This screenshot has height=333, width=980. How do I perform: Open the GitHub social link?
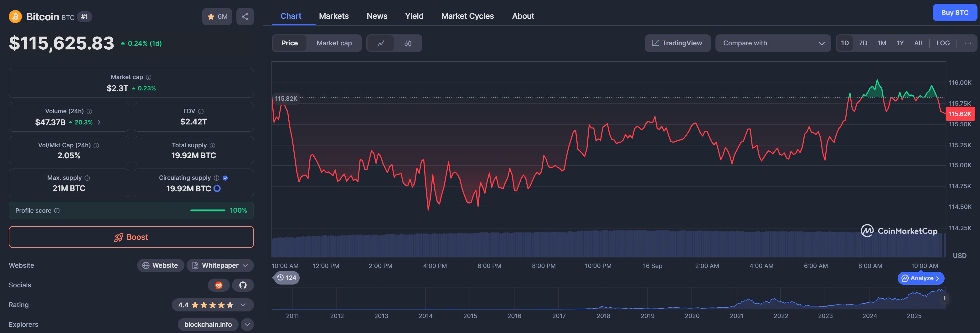click(243, 285)
